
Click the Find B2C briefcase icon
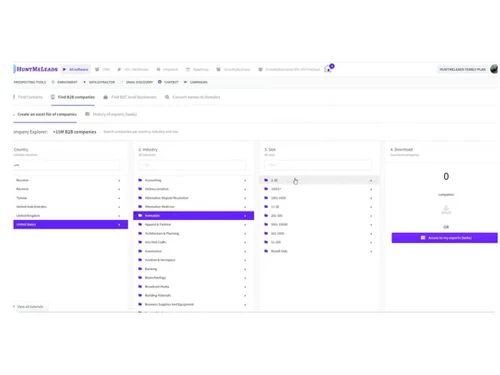coord(105,97)
